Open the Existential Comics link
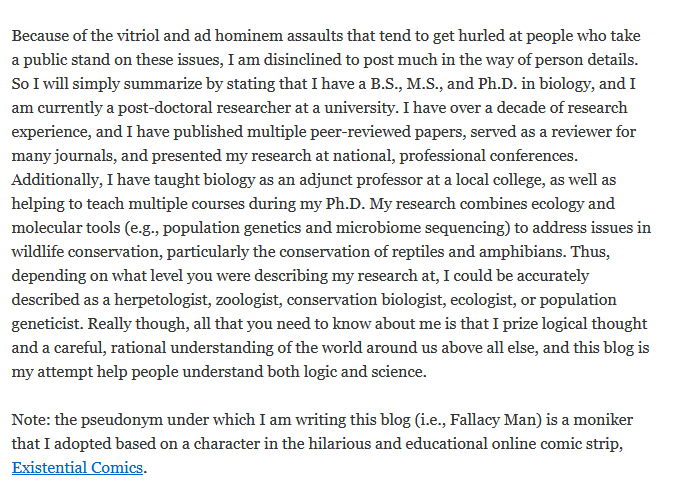The image size is (686, 482). tap(77, 468)
